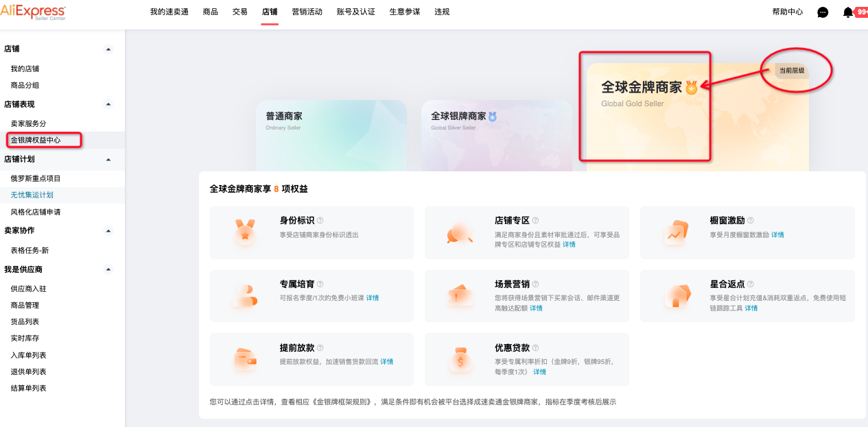The image size is (868, 427).
Task: Open 结算单列表 in sidebar
Action: coord(28,388)
